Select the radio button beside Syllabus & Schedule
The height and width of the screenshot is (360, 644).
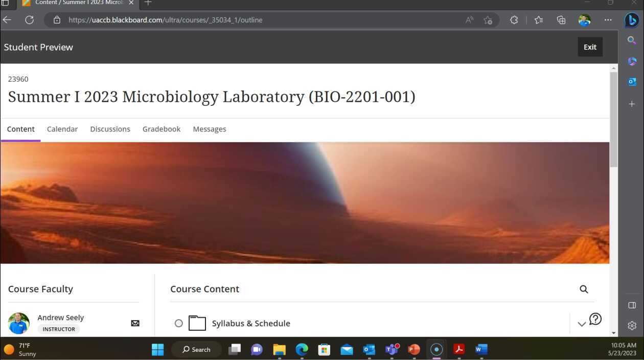pos(179,323)
